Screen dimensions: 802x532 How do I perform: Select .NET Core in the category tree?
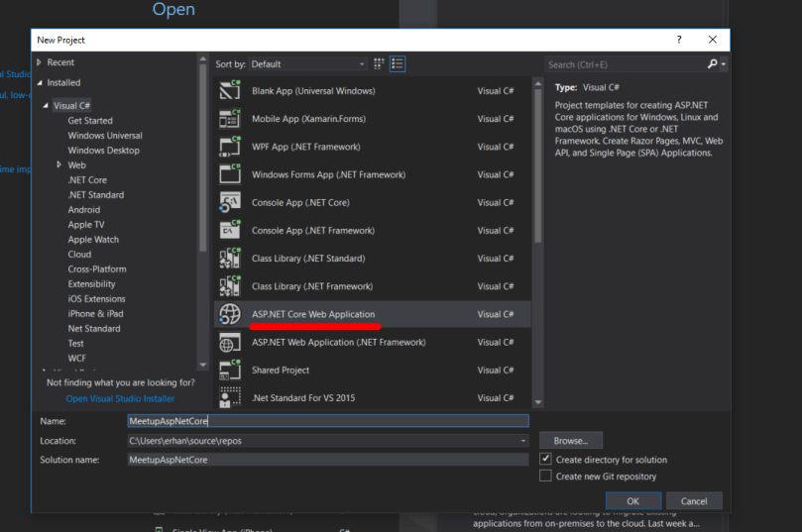[87, 180]
